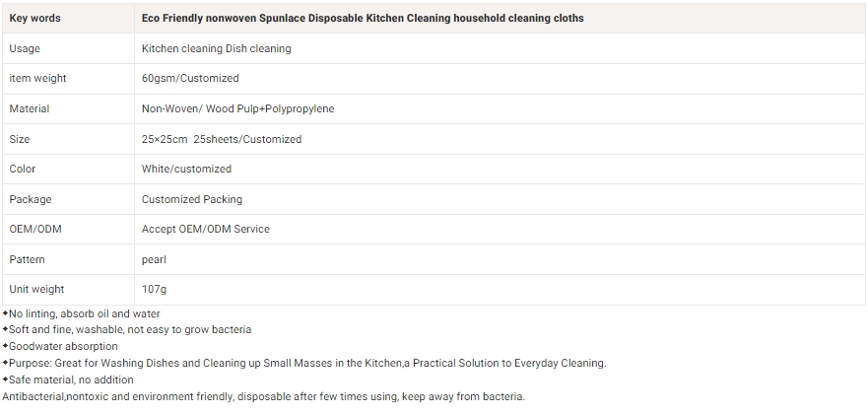Click the "Size" row label

tap(20, 139)
